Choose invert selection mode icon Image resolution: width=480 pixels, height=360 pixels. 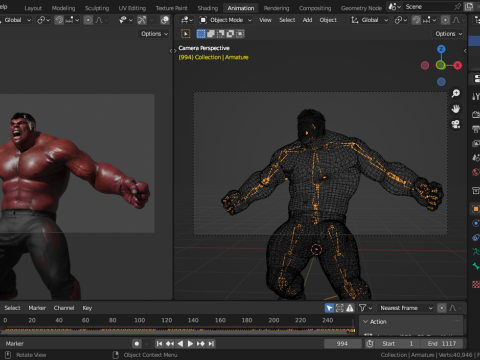[x=230, y=34]
